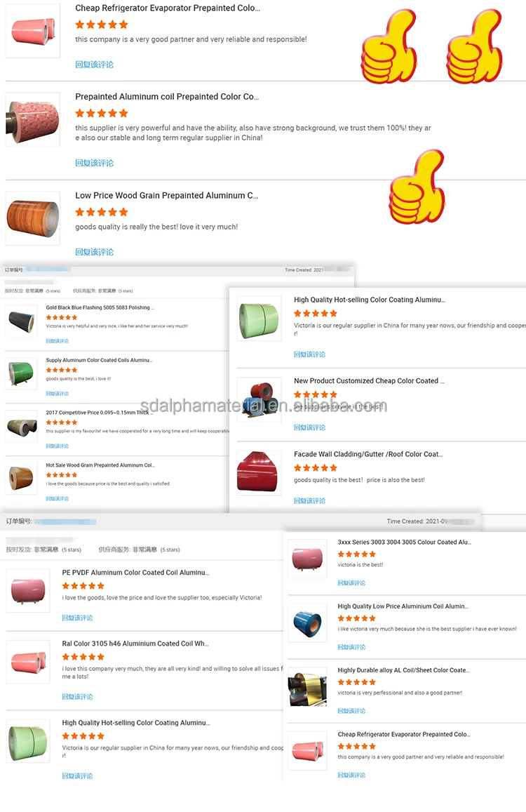Image resolution: width=526 pixels, height=812 pixels.
Task: Click the green Supply Aluminum Color Coated Coils image
Action: [x=21, y=373]
